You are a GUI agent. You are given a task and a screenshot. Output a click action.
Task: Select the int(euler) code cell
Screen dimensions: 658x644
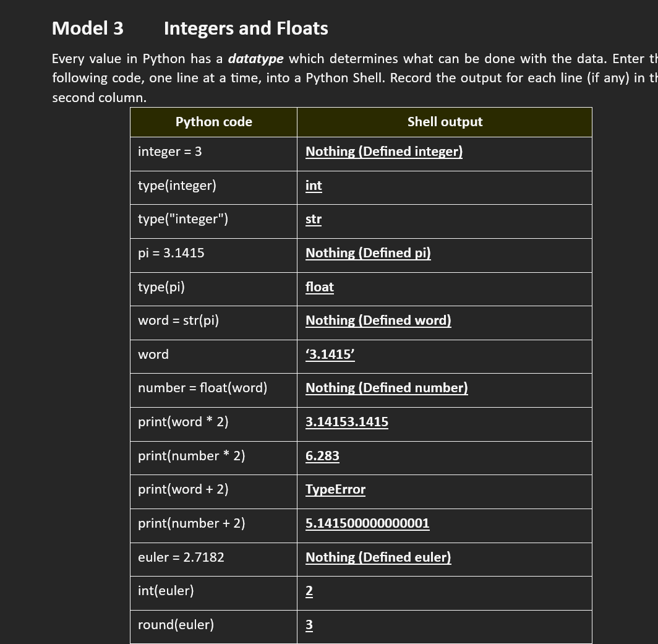(166, 591)
